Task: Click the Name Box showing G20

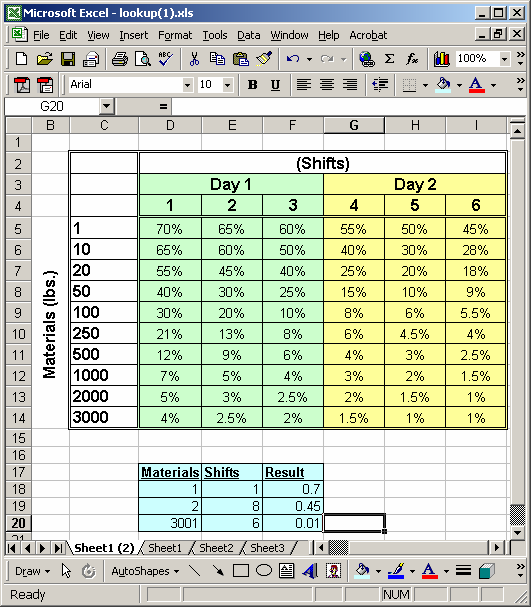Action: point(52,106)
